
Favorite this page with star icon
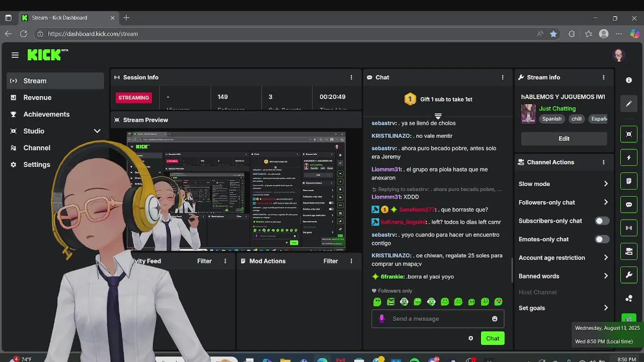click(x=553, y=34)
